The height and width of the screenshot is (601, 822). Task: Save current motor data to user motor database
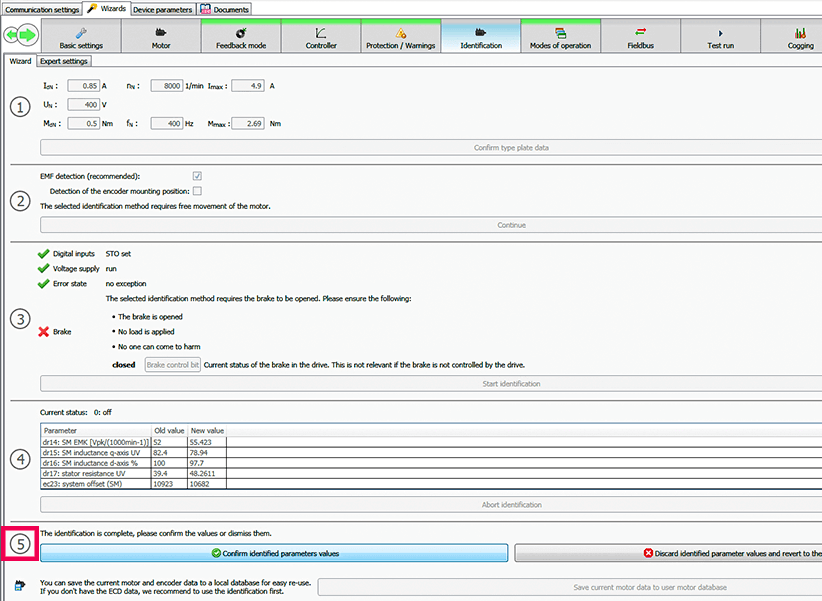[x=570, y=587]
